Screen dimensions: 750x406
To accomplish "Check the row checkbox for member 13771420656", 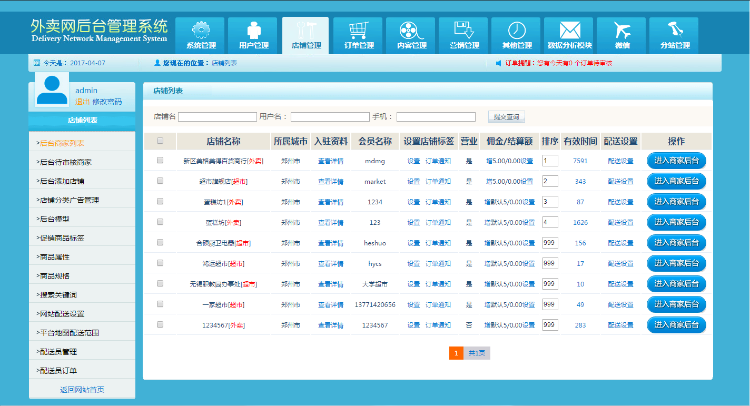I will tap(160, 304).
